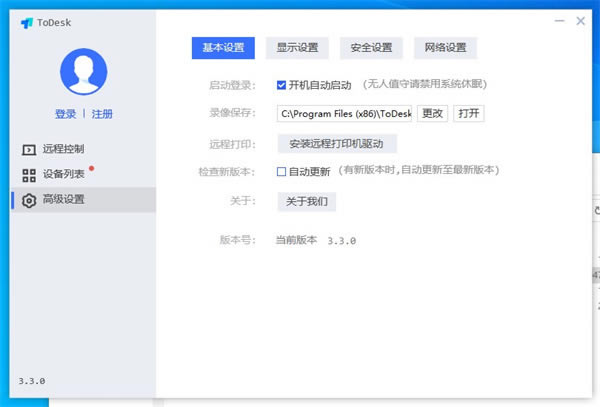600x407 pixels.
Task: Go to 远程控制 in sidebar
Action: 83,149
